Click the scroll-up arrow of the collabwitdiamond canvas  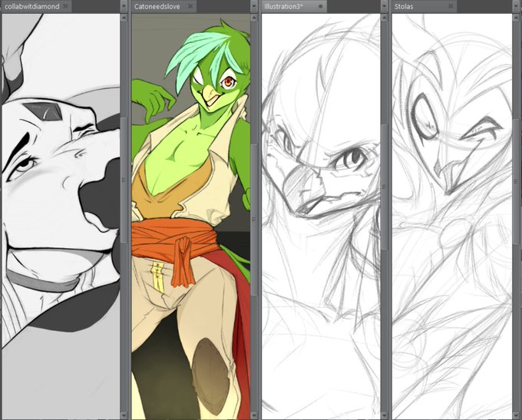[124, 18]
